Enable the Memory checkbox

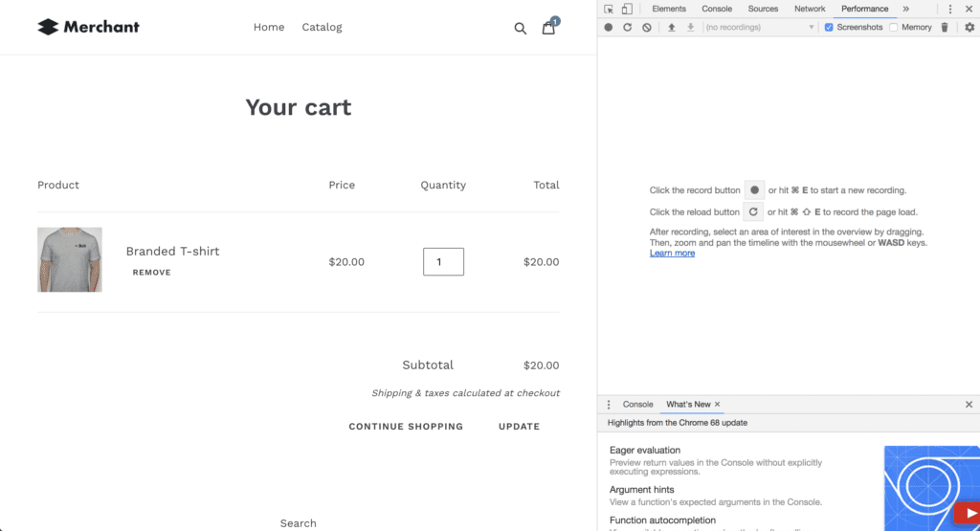click(x=894, y=28)
